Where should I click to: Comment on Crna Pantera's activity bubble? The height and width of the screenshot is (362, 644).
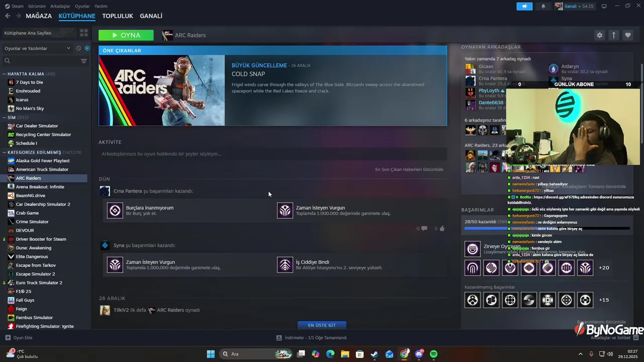pyautogui.click(x=424, y=228)
